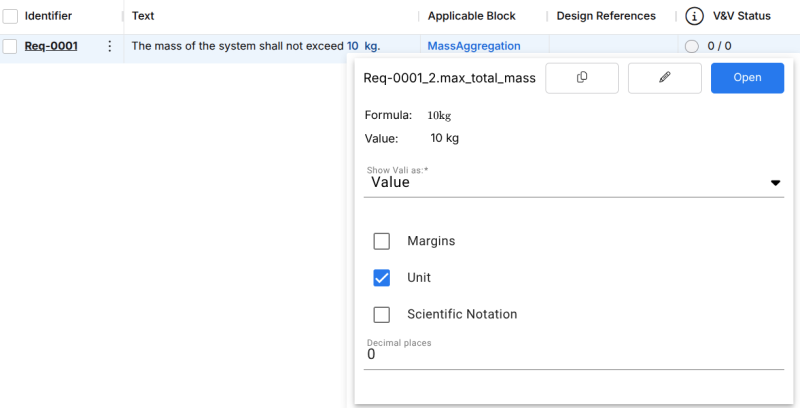This screenshot has height=408, width=800.
Task: Click the Open button
Action: pos(747,78)
